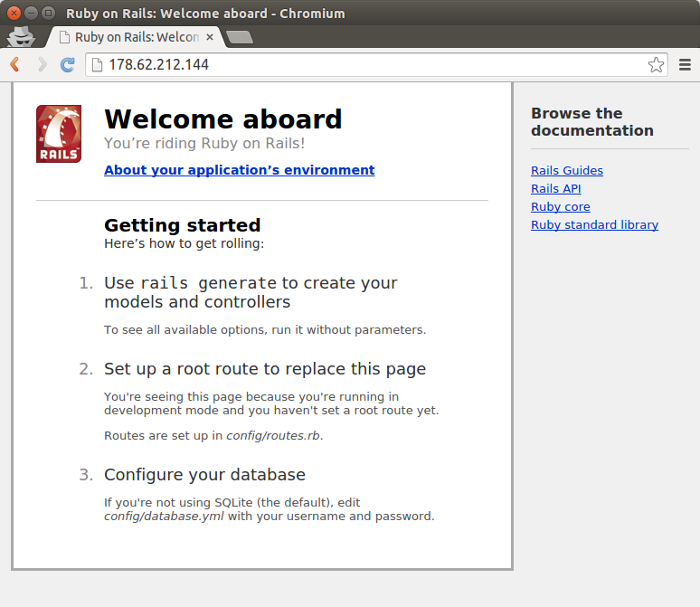The height and width of the screenshot is (607, 700).
Task: Click the Welcome aboard heading
Action: tap(223, 119)
